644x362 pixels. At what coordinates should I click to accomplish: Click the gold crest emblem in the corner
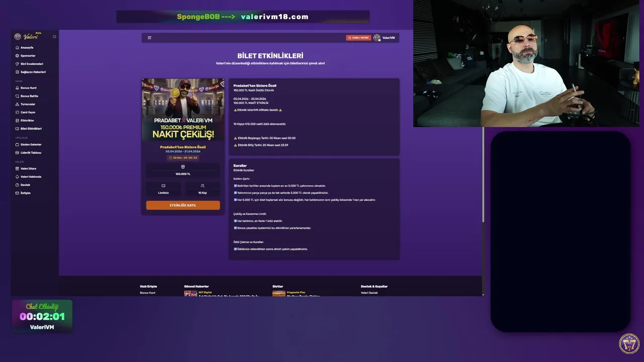pos(629,343)
